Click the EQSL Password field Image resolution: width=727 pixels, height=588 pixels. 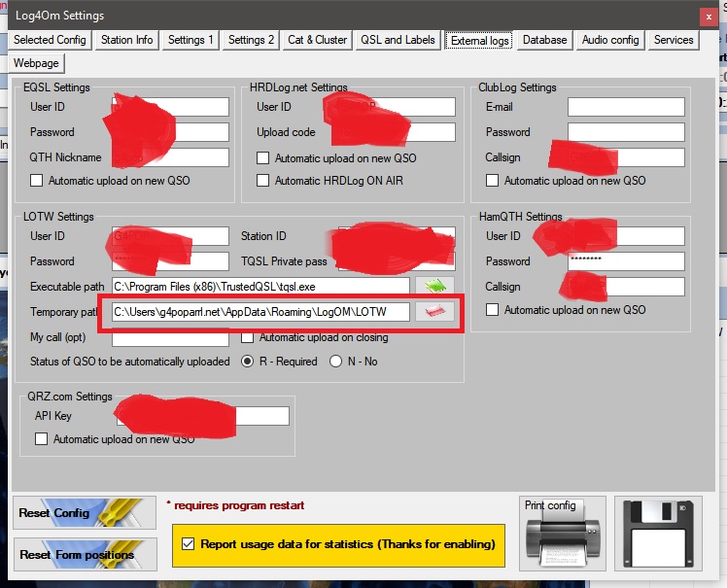pos(170,132)
